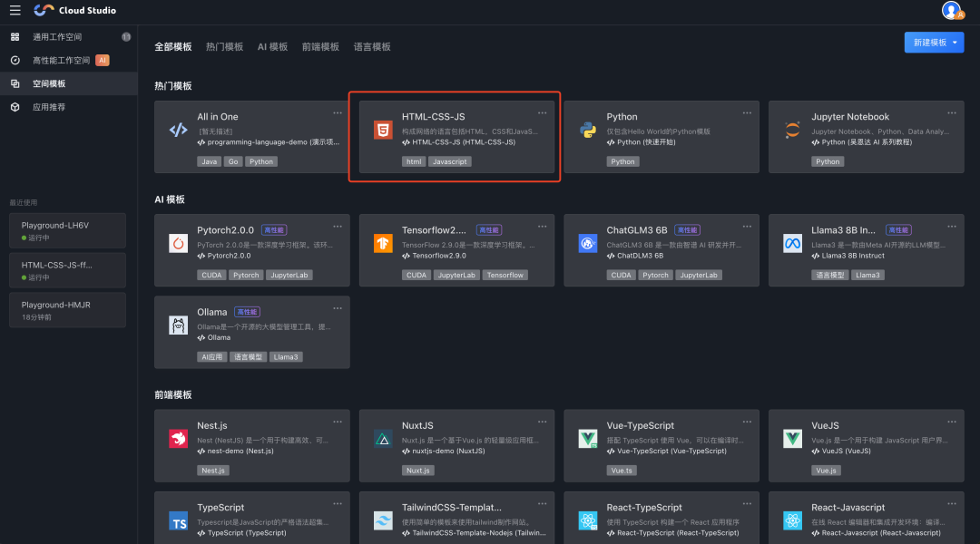Click the Llama3 8B Meta logo icon

[792, 243]
